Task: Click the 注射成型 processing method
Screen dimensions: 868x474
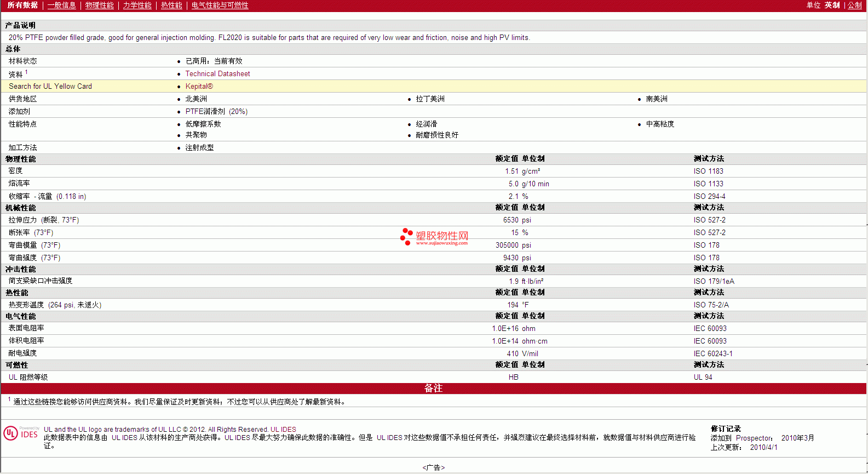Action: tap(199, 148)
